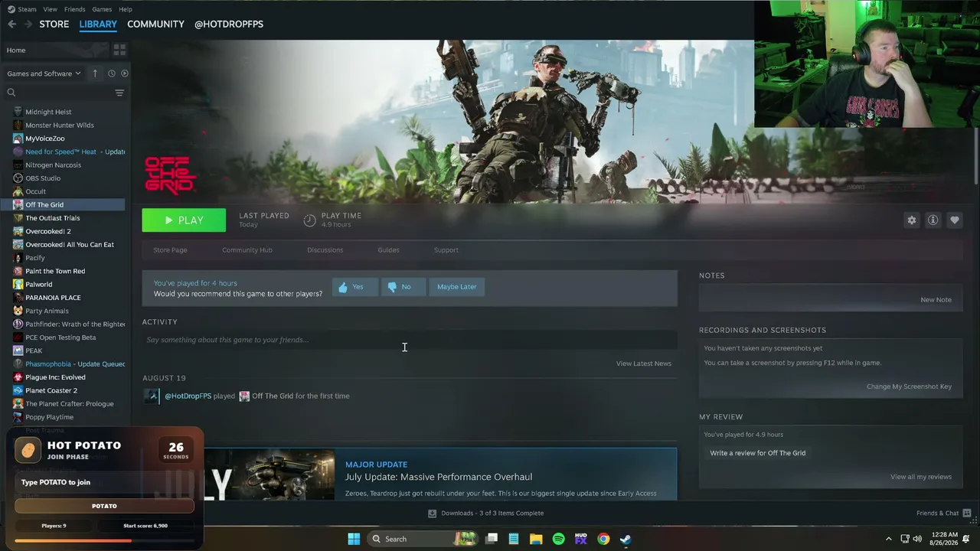Open Downloads status in bottom bar
This screenshot has height=551, width=980.
(485, 513)
